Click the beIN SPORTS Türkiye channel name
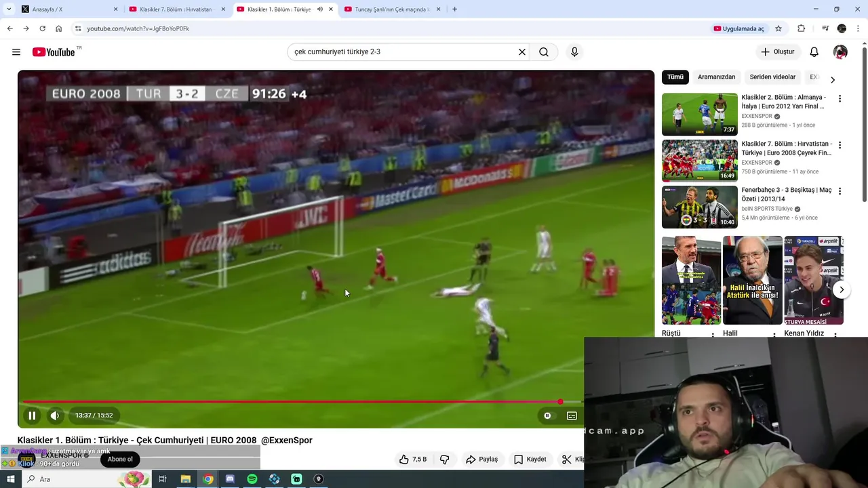The height and width of the screenshot is (488, 868). (767, 209)
